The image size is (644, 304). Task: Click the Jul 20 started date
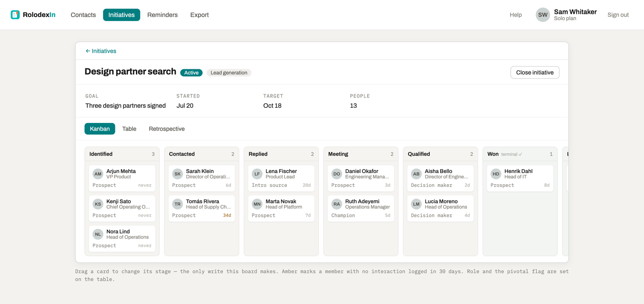[185, 106]
